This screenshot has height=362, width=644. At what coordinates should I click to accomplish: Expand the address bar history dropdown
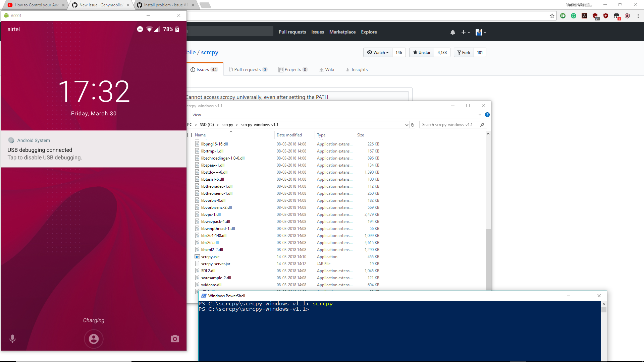pos(407,125)
